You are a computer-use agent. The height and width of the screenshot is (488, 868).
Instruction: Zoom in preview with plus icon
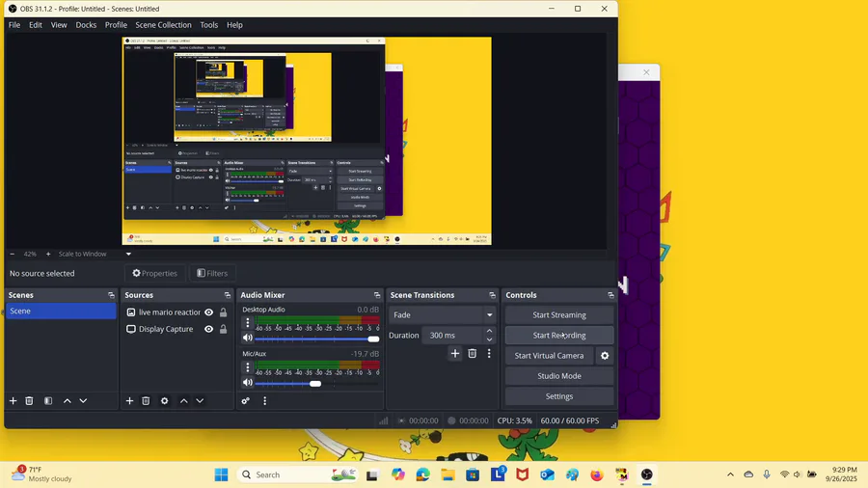pyautogui.click(x=48, y=254)
